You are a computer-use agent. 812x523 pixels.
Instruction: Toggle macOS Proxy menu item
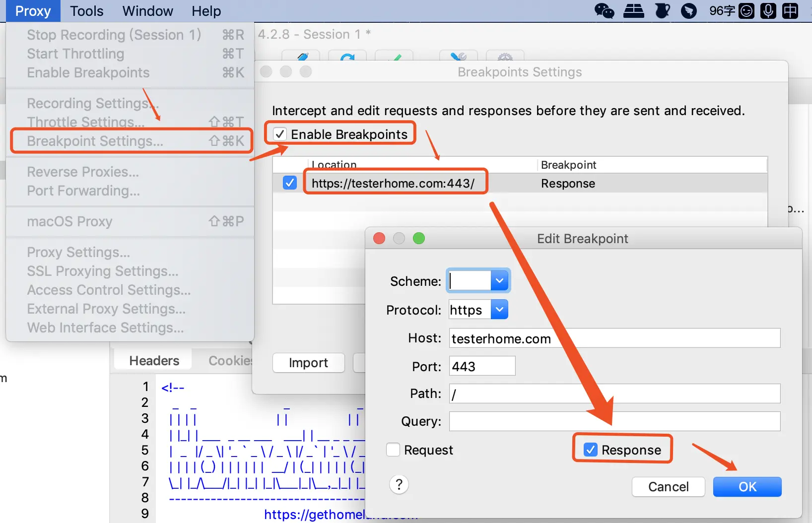[130, 221]
